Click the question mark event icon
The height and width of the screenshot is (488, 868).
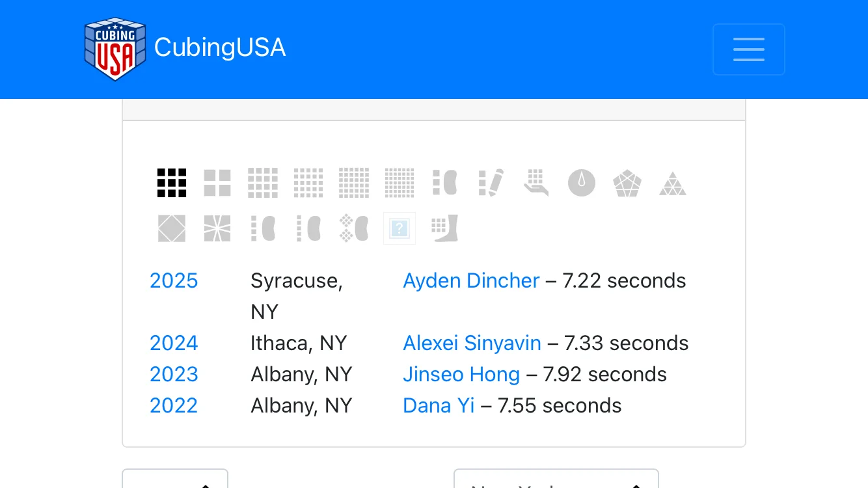pos(400,228)
